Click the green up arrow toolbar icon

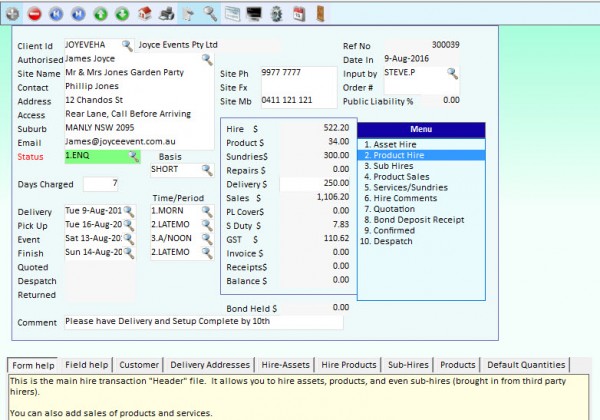click(x=100, y=14)
